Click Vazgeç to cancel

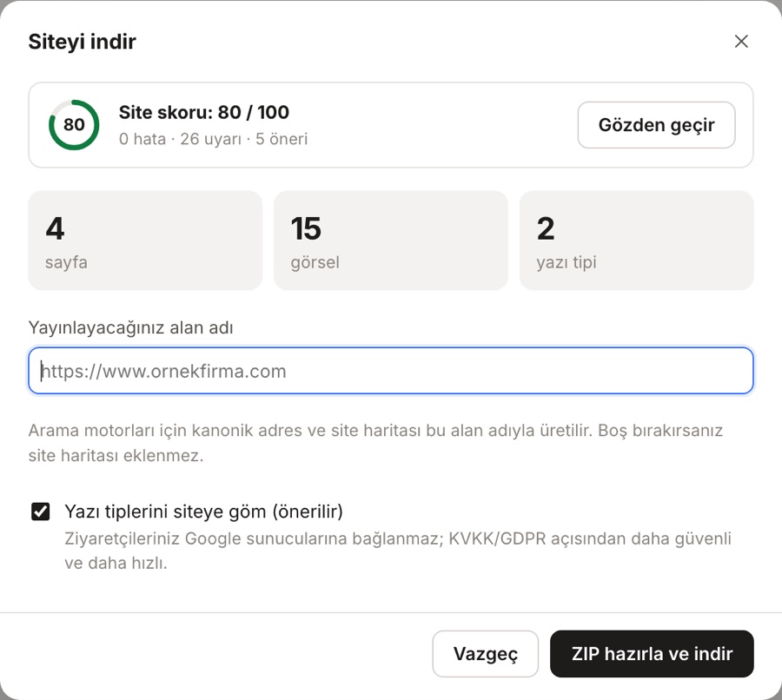coord(485,654)
